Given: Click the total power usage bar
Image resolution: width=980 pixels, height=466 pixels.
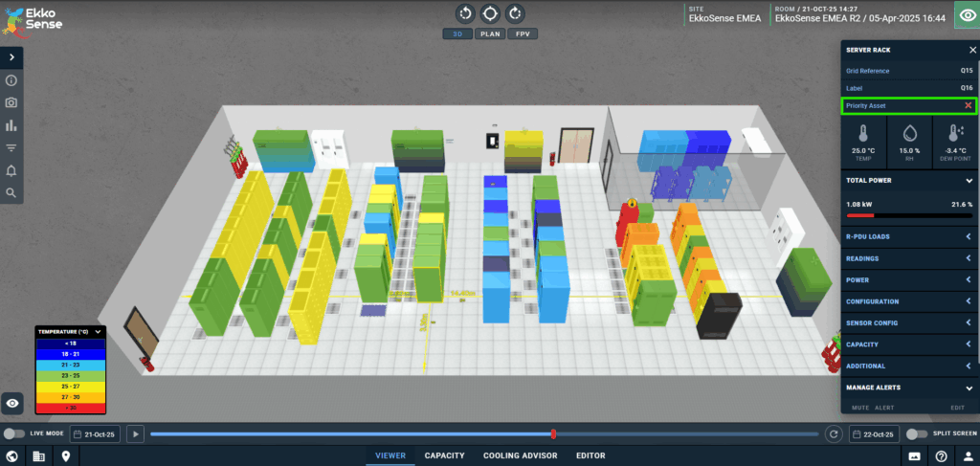Looking at the screenshot, I should (909, 215).
